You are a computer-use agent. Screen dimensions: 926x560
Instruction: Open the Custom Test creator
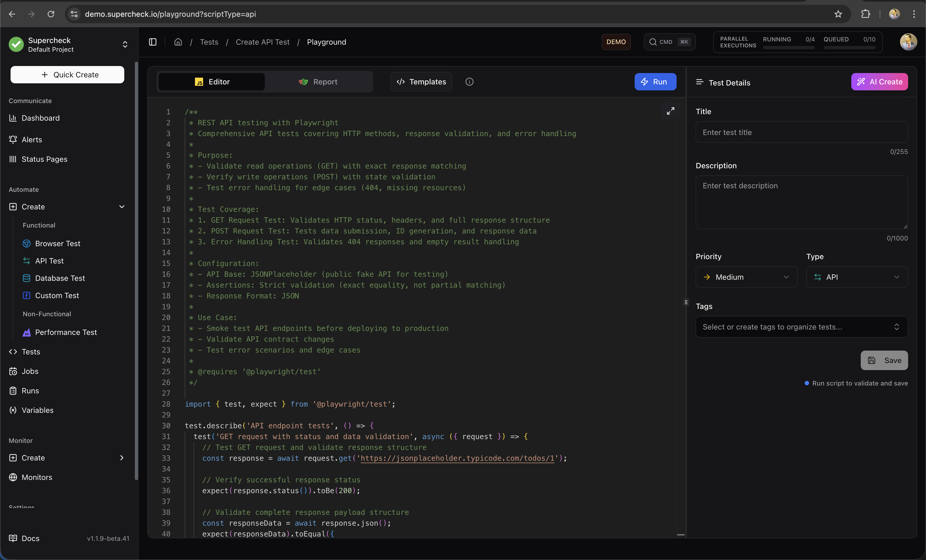coord(57,295)
